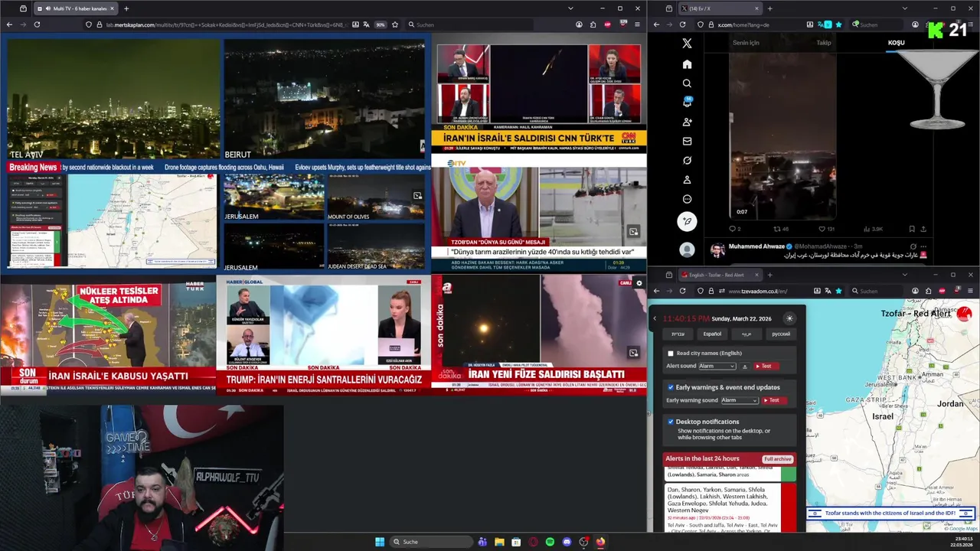This screenshot has width=980, height=551.
Task: Click the X logo in sidebar
Action: pyautogui.click(x=687, y=44)
